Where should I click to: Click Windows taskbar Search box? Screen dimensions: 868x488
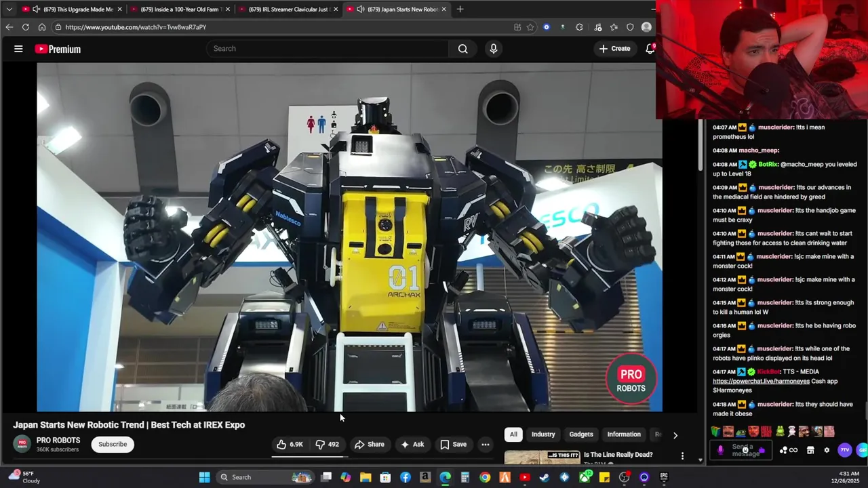264,477
